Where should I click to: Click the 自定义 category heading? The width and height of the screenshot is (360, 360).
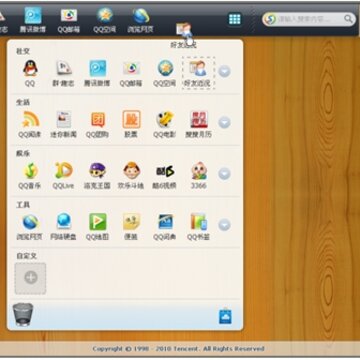point(26,256)
